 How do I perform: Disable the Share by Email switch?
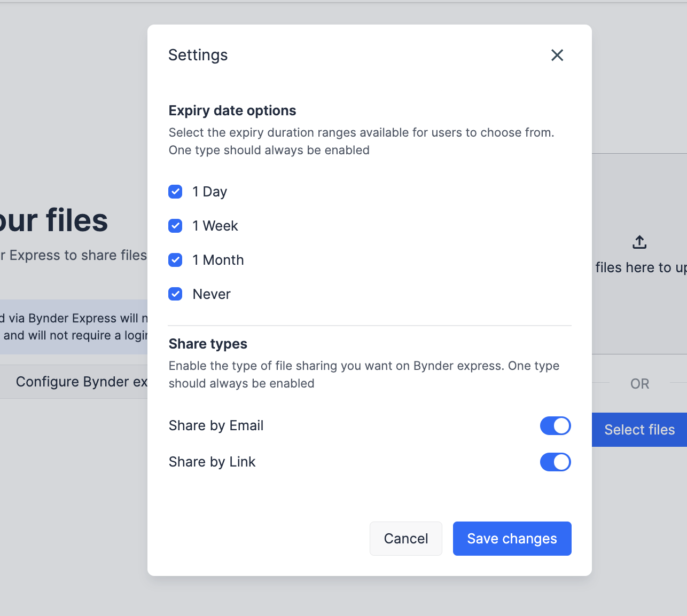point(556,426)
